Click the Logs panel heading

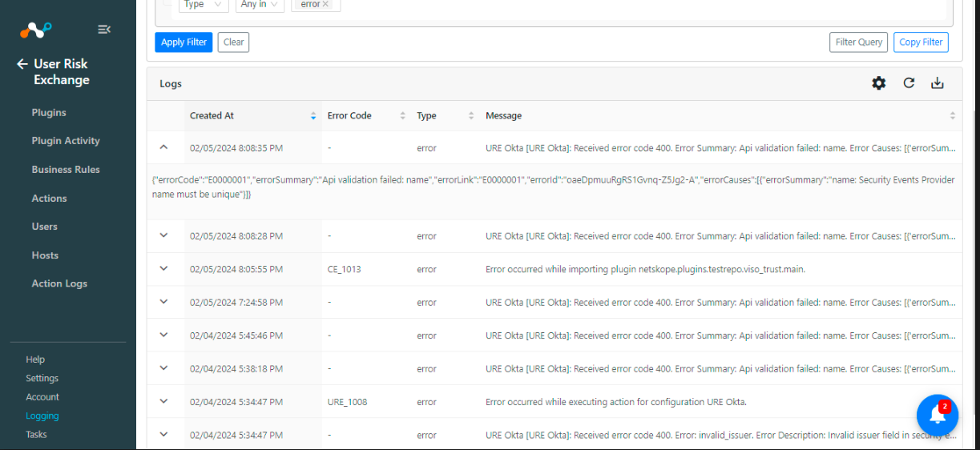click(x=171, y=83)
